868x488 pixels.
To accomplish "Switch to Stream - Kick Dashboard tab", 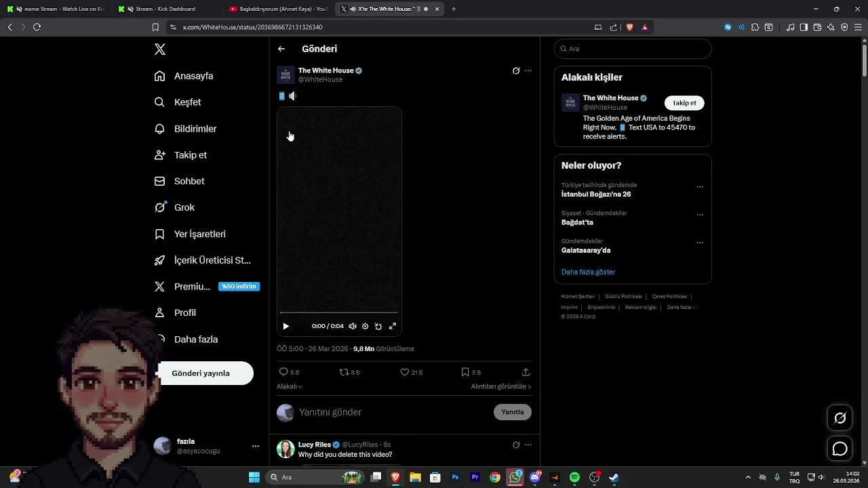I will click(165, 9).
